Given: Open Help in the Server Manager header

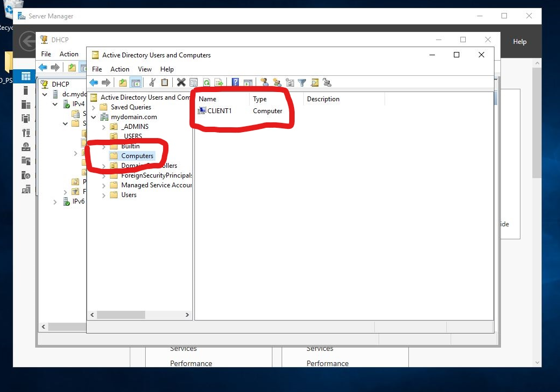Looking at the screenshot, I should 519,42.
